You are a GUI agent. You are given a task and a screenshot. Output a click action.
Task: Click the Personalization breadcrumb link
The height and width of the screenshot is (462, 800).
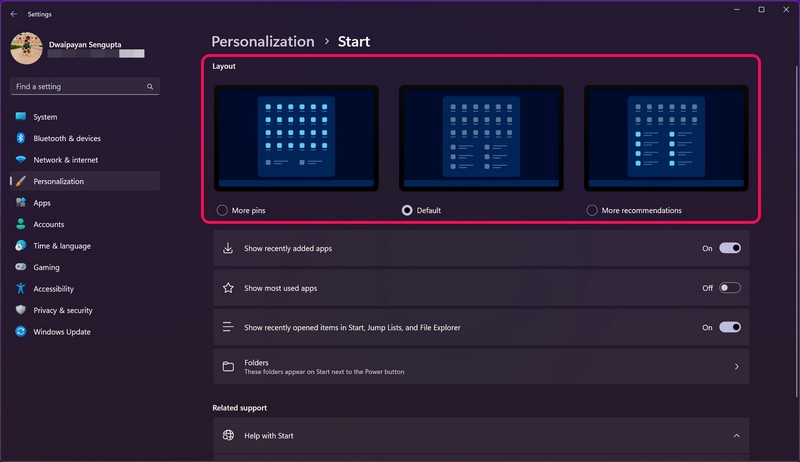click(x=263, y=42)
